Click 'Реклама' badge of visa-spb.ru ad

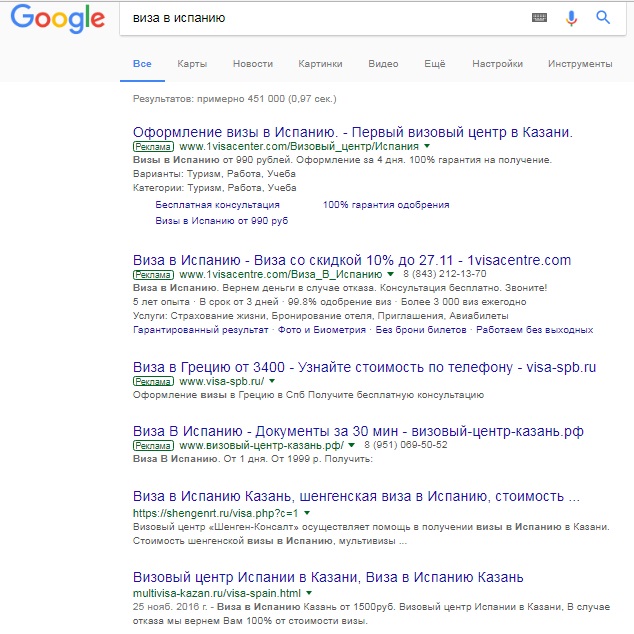(x=153, y=381)
